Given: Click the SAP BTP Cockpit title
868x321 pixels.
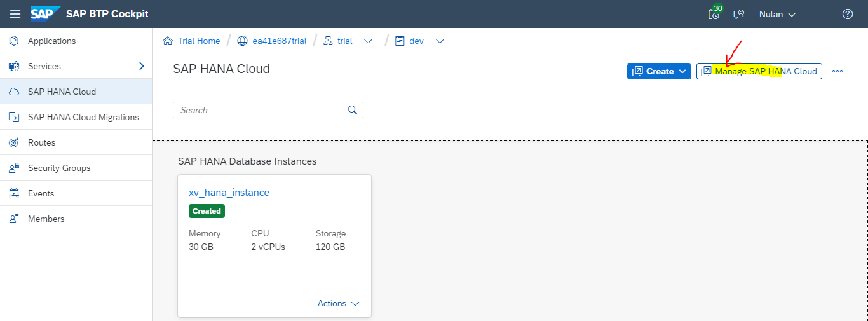Looking at the screenshot, I should point(107,14).
